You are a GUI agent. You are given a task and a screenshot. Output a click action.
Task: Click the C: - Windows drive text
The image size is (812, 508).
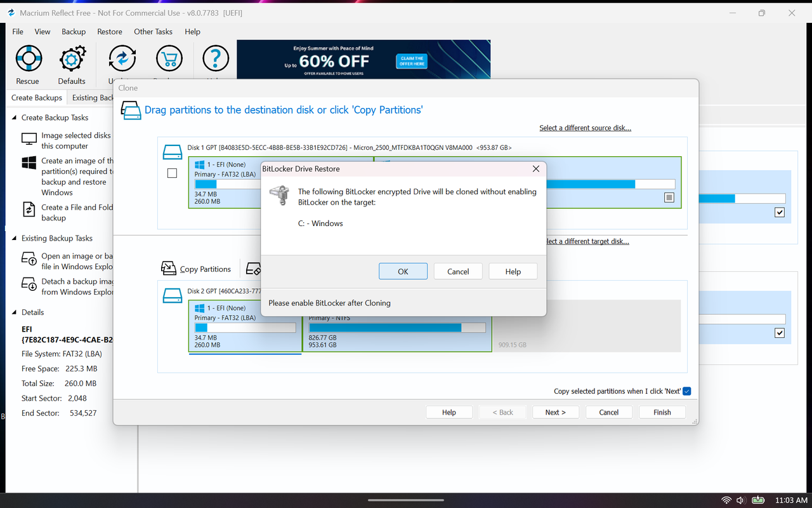click(320, 224)
